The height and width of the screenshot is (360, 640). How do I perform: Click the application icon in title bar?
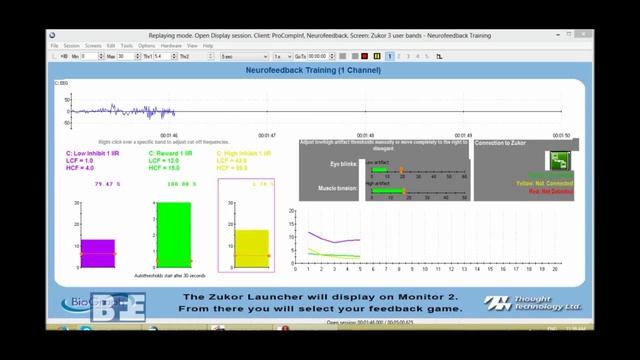(x=52, y=36)
